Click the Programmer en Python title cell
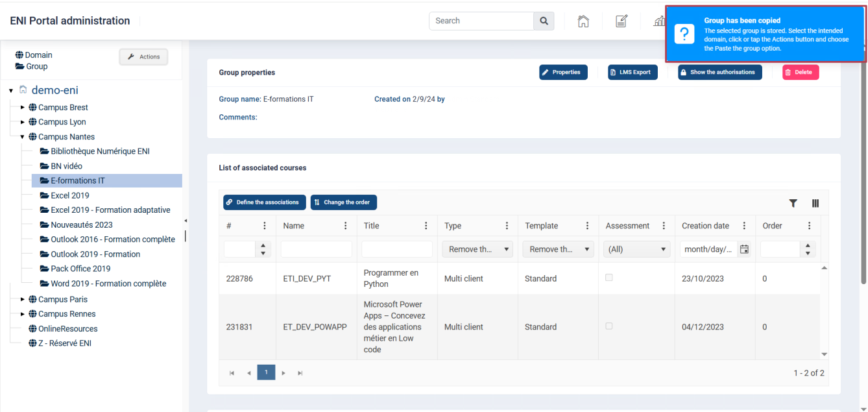 point(397,278)
